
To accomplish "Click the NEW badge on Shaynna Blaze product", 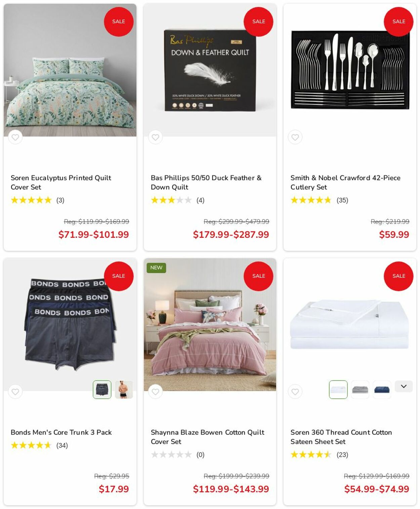I will 156,268.
